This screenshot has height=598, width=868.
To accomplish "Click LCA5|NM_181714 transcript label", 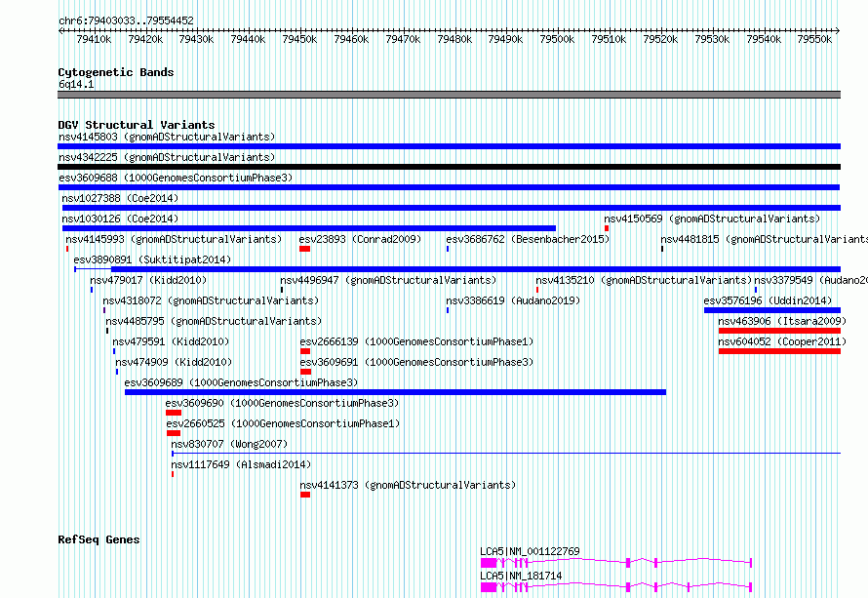I will coord(521,576).
